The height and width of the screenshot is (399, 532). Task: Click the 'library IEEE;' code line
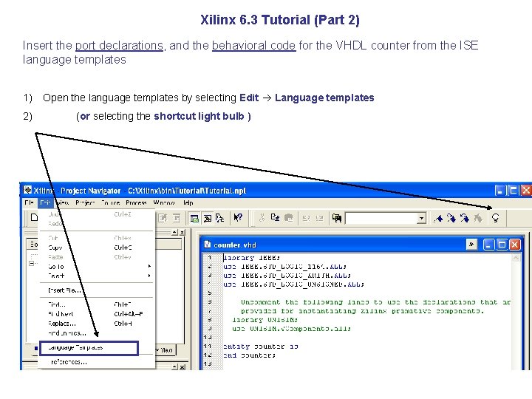pyautogui.click(x=252, y=258)
